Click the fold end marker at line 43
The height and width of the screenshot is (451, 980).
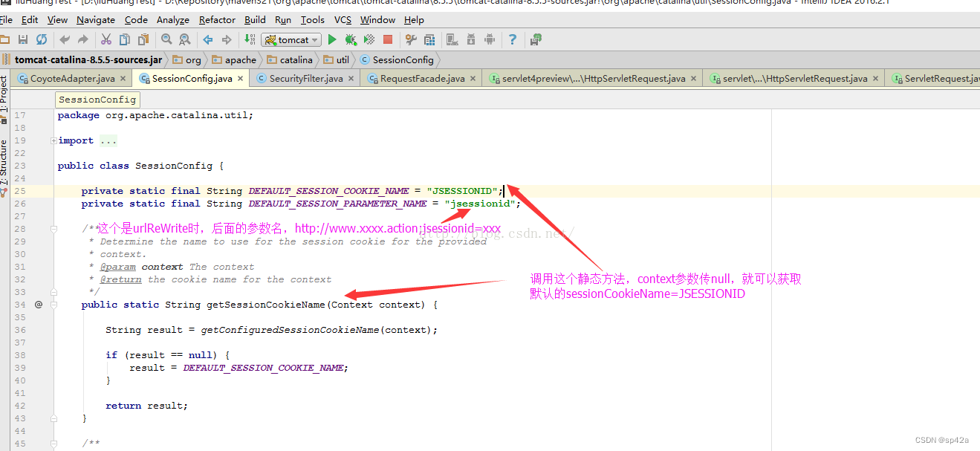(53, 418)
